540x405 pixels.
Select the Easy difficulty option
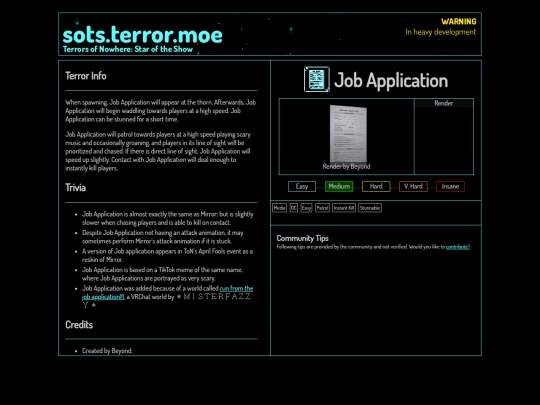point(302,186)
